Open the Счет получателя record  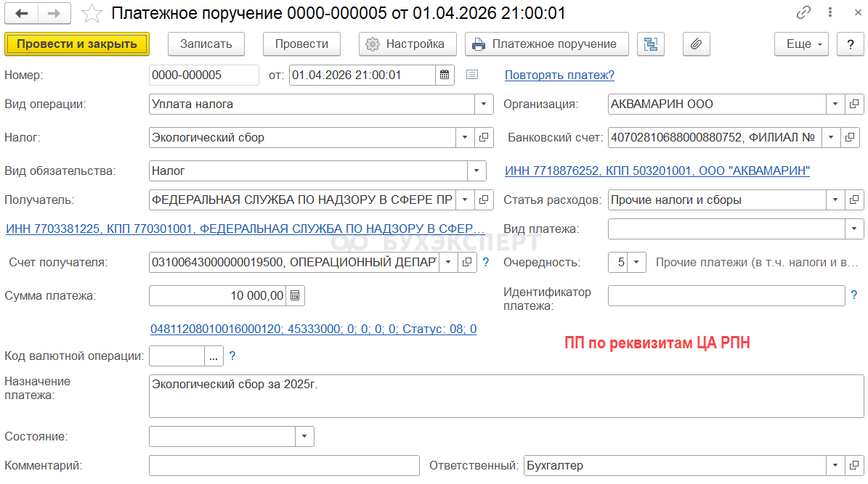point(467,262)
